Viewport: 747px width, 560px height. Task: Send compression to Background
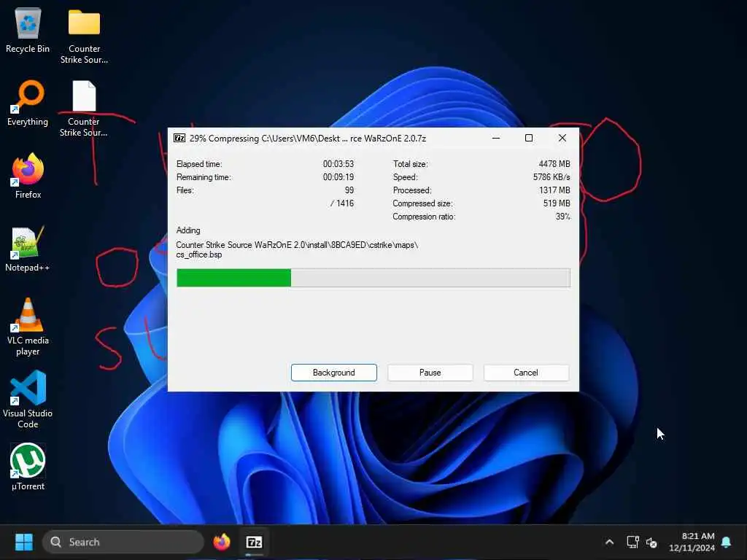coord(334,373)
